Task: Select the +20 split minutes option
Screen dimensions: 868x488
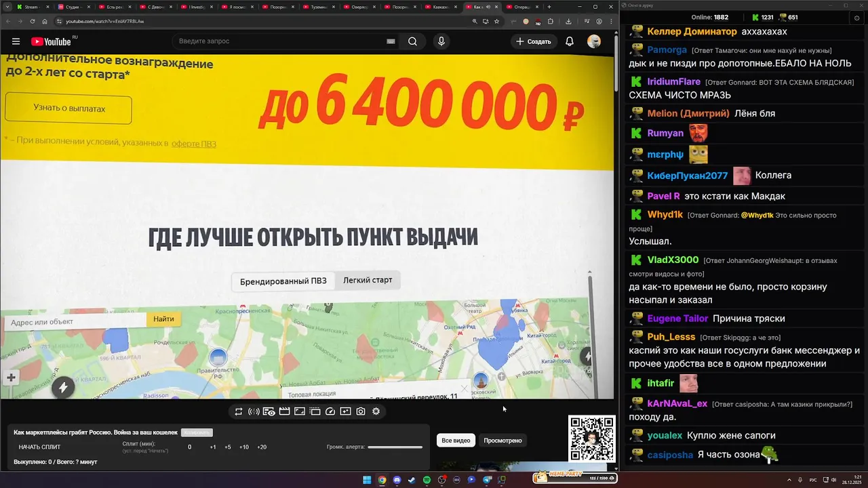Action: tap(262, 447)
